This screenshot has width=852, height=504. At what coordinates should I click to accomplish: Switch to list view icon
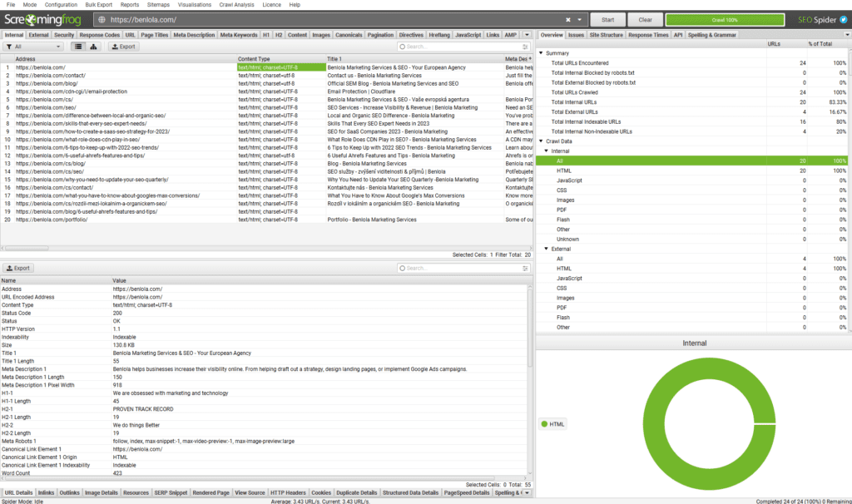pos(79,47)
